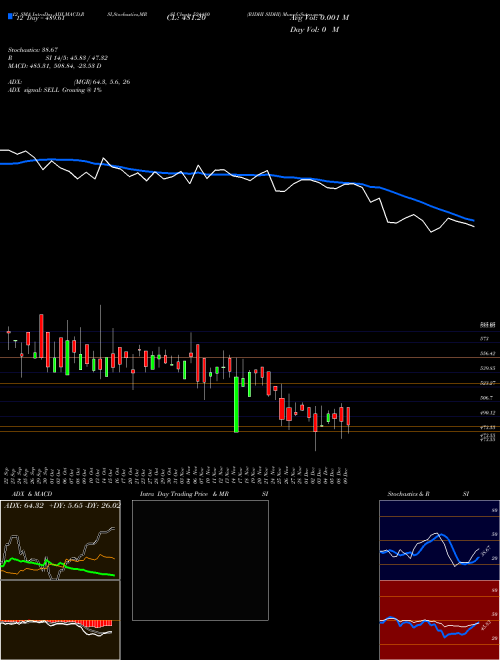
Task: Click the ADX lines chart panel
Action: click(60, 540)
